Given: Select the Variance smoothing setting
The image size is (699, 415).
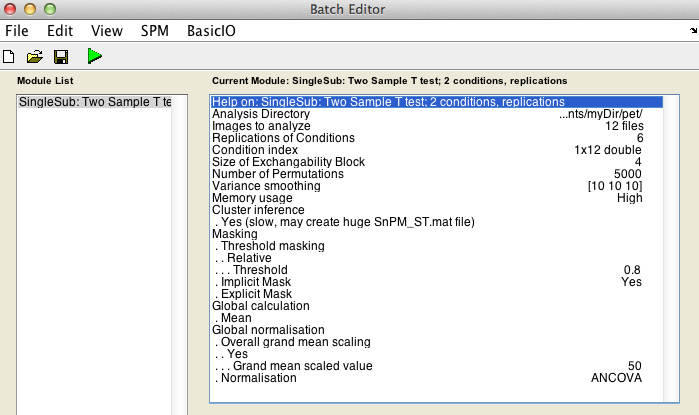Looking at the screenshot, I should (437, 186).
